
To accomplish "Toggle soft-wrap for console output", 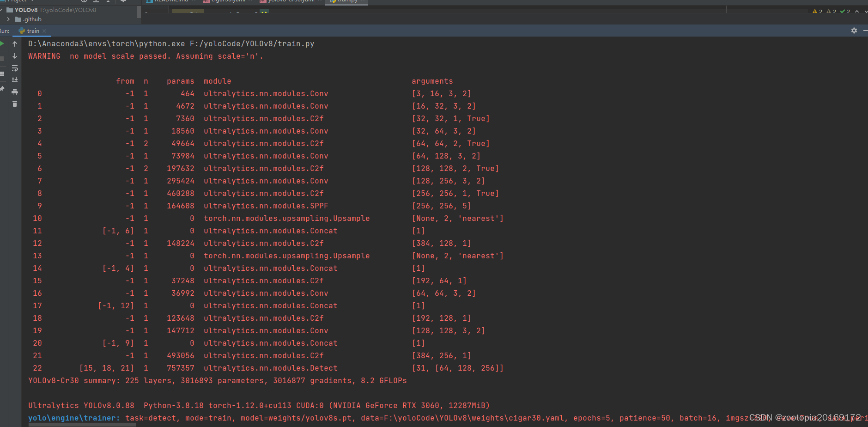I will 15,68.
